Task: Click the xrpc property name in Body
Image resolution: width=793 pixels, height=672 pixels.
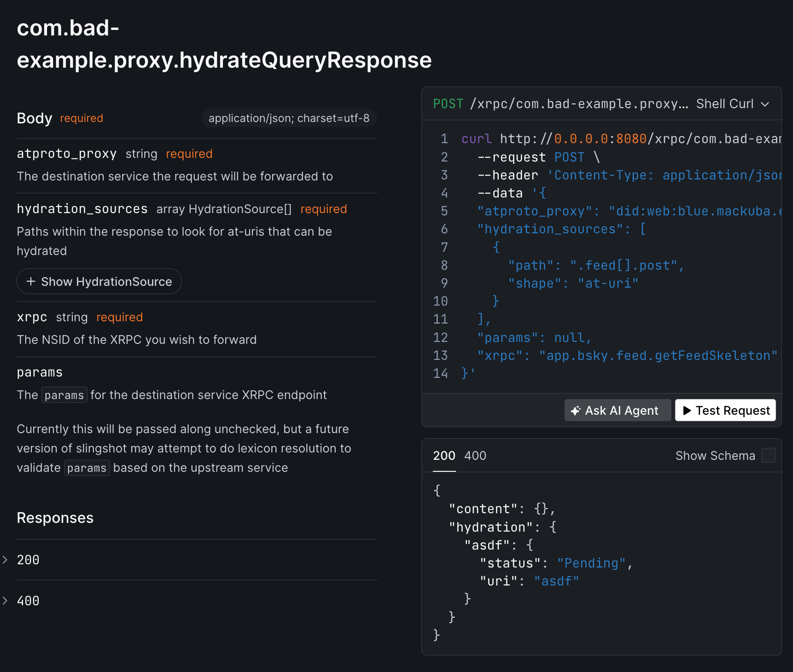Action: tap(32, 317)
